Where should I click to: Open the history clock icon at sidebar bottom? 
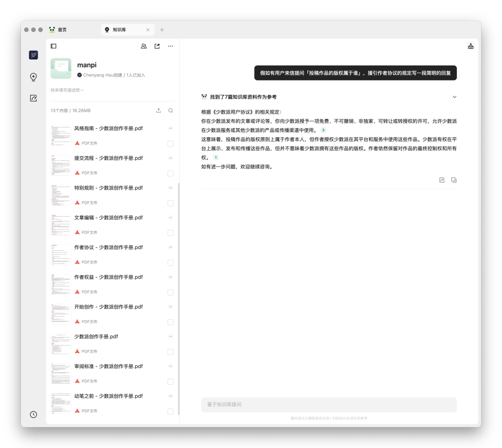[33, 415]
